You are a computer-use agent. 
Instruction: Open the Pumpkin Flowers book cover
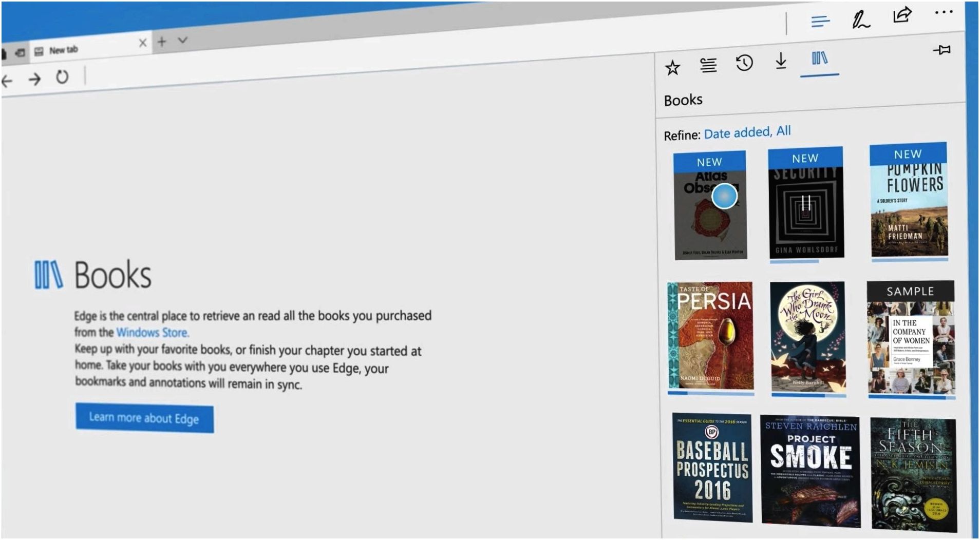(x=909, y=200)
